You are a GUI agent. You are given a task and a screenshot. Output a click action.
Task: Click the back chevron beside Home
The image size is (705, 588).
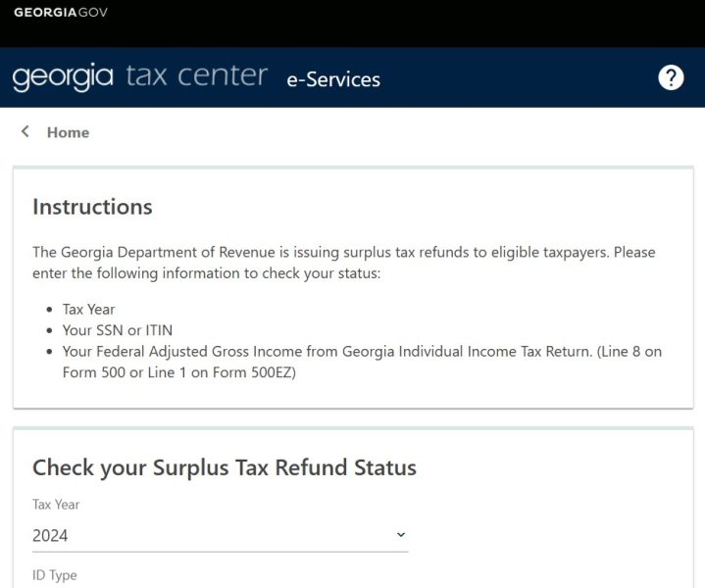(x=25, y=131)
